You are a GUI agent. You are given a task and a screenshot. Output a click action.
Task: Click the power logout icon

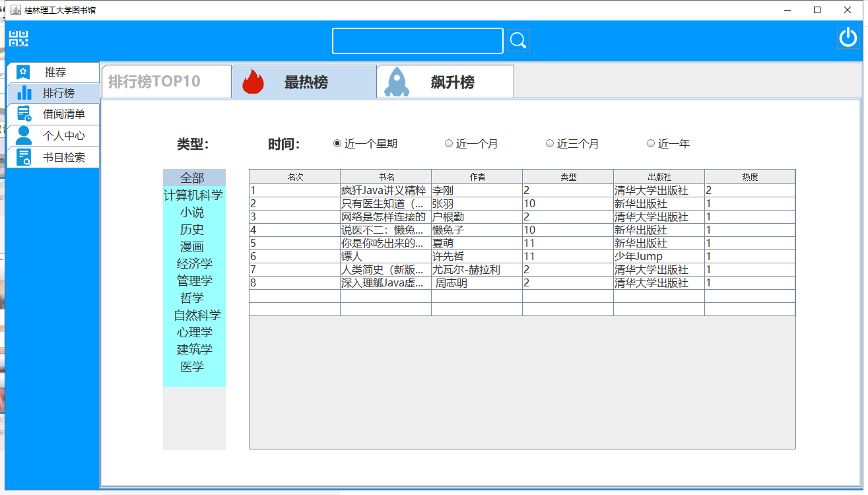tap(848, 38)
